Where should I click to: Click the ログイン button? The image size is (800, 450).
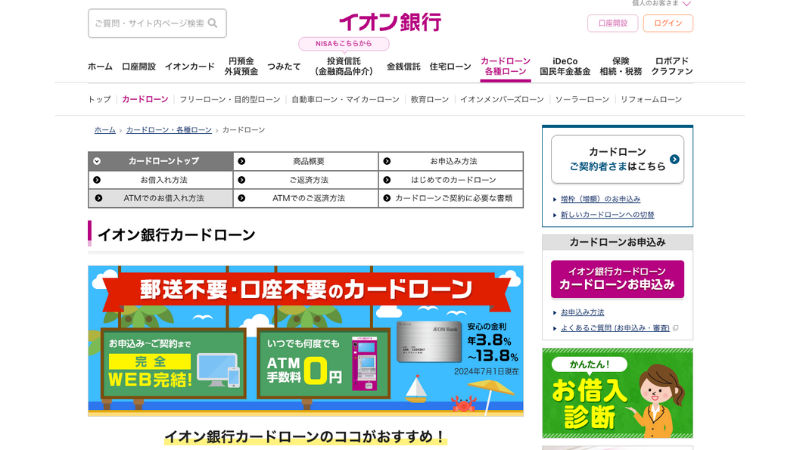pos(668,23)
